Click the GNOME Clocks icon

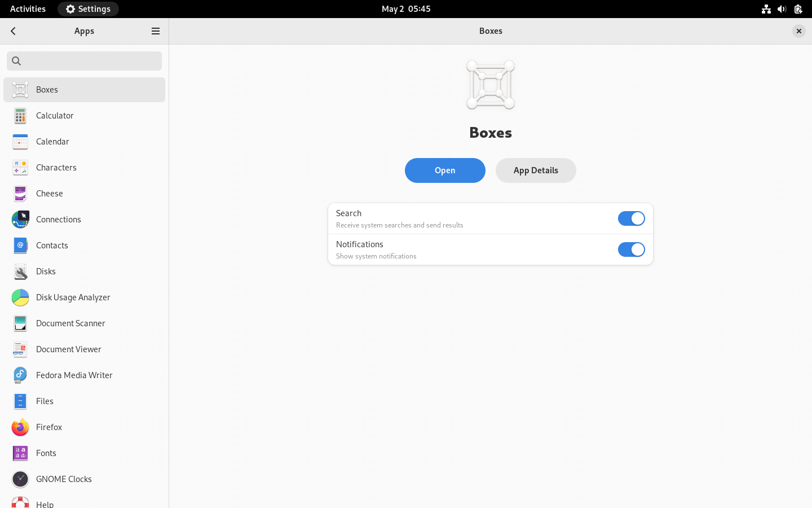[20, 479]
